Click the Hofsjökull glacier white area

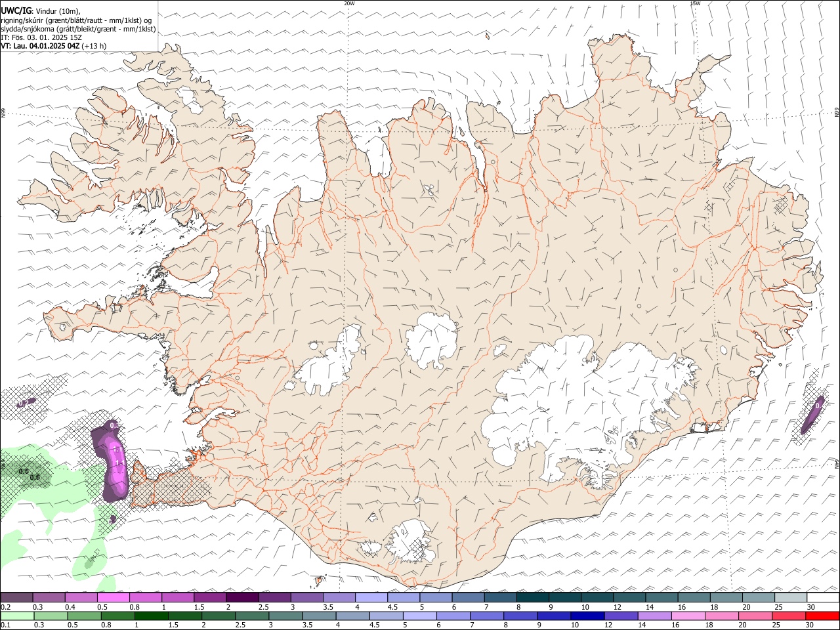(x=431, y=340)
